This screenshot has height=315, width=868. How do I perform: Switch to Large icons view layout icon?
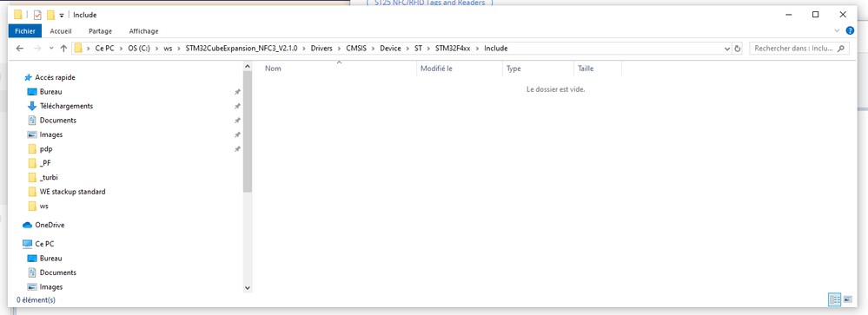point(847,299)
